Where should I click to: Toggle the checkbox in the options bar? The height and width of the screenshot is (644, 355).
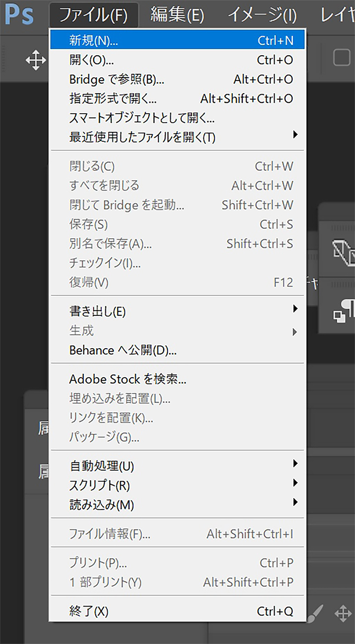(x=341, y=58)
